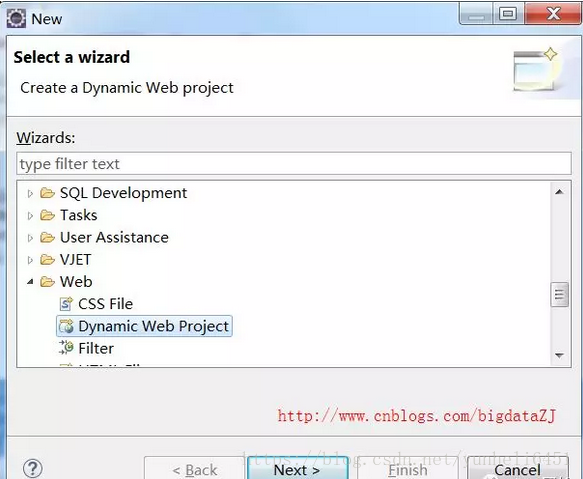The height and width of the screenshot is (479, 583).
Task: Click the SQL Development folder icon
Action: click(x=47, y=193)
